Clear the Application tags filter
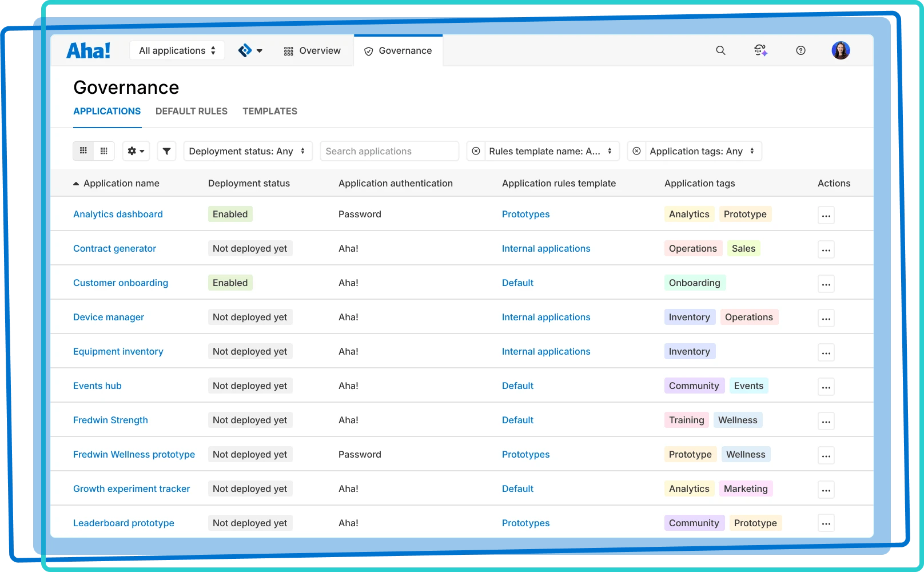The width and height of the screenshot is (924, 572). click(636, 151)
